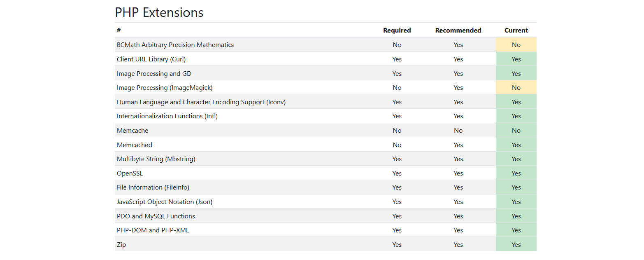The image size is (644, 260).
Task: Open the Internationalization Functions (Intl) link
Action: coord(167,116)
